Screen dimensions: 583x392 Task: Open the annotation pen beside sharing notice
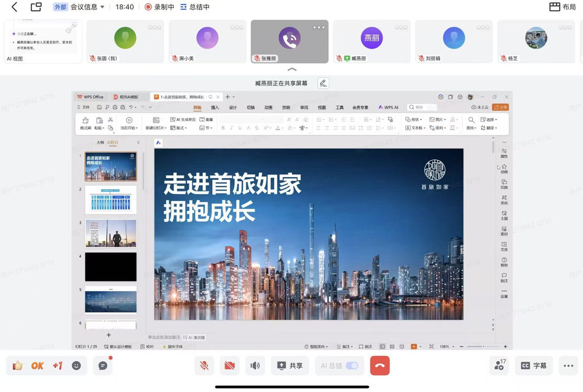pyautogui.click(x=323, y=83)
